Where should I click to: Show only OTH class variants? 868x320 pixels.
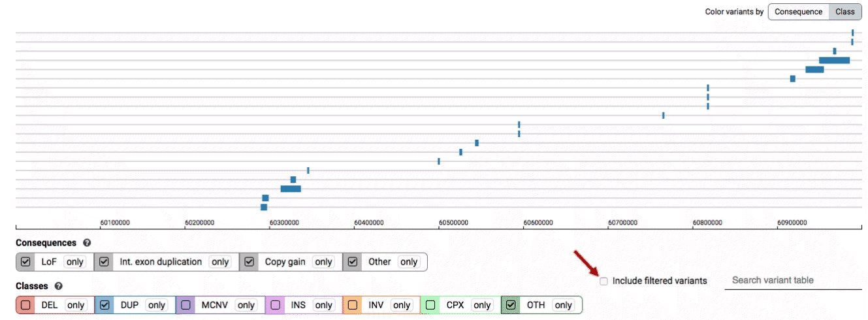563,305
